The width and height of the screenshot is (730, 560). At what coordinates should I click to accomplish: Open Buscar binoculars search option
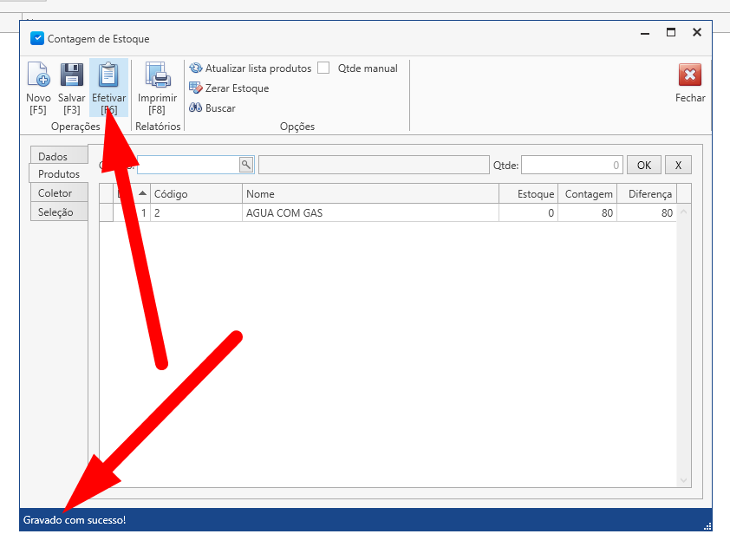[212, 108]
